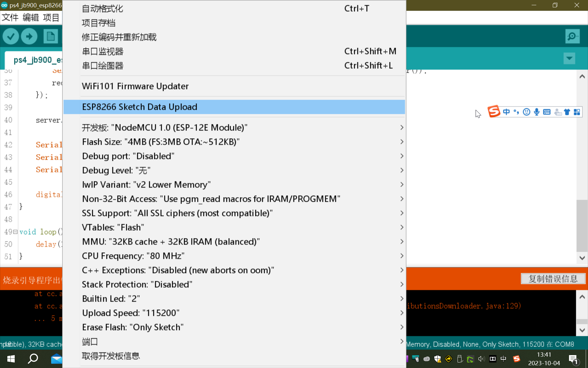This screenshot has height=368, width=588.
Task: Open the notification center icon
Action: [573, 359]
